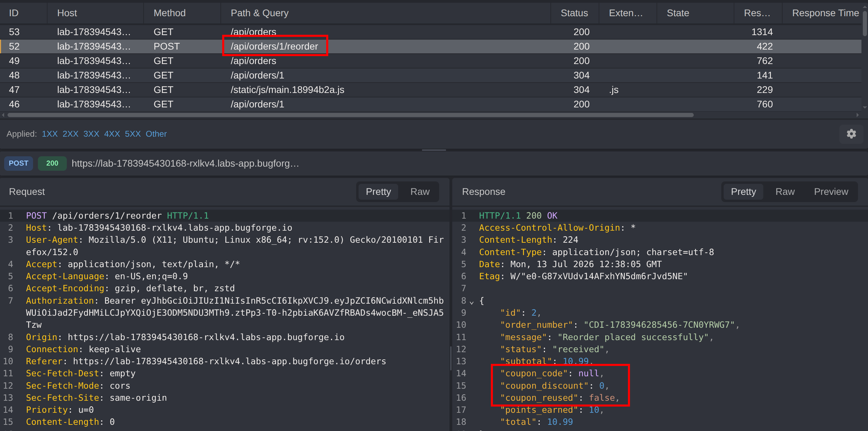Sort history by Status column
Screen dimensions: 868x431
(574, 13)
